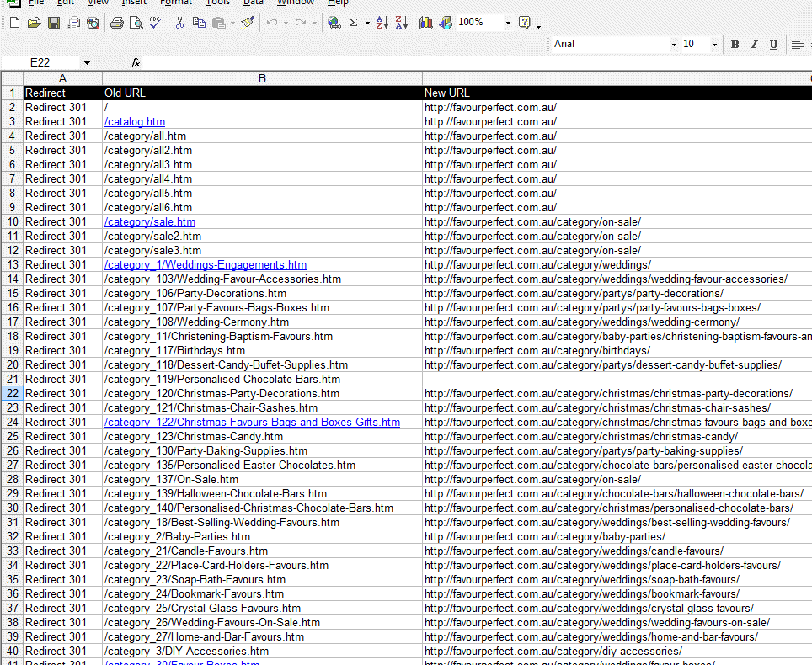Show the Drawing toolbar
The image size is (812, 665).
pos(446,23)
